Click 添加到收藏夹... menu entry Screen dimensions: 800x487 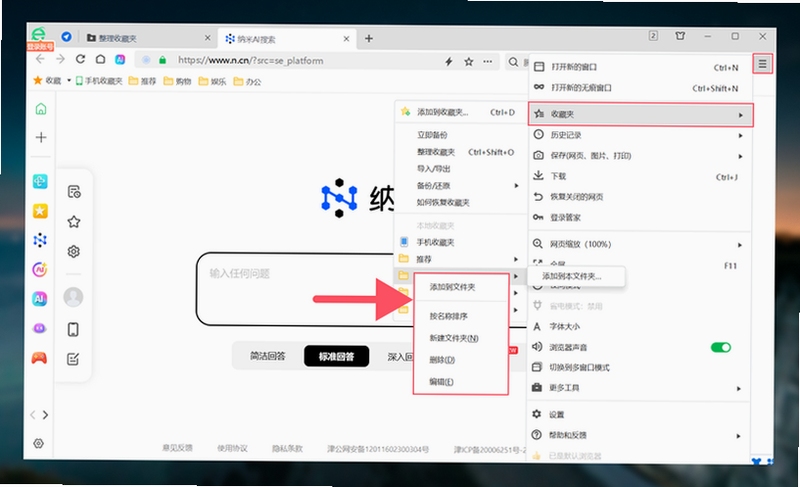coord(461,112)
